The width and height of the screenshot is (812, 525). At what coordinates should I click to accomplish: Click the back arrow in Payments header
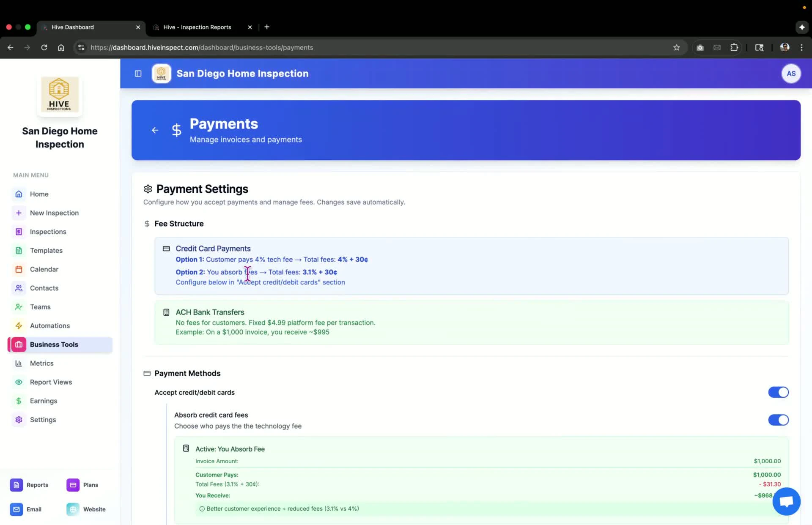pos(155,130)
